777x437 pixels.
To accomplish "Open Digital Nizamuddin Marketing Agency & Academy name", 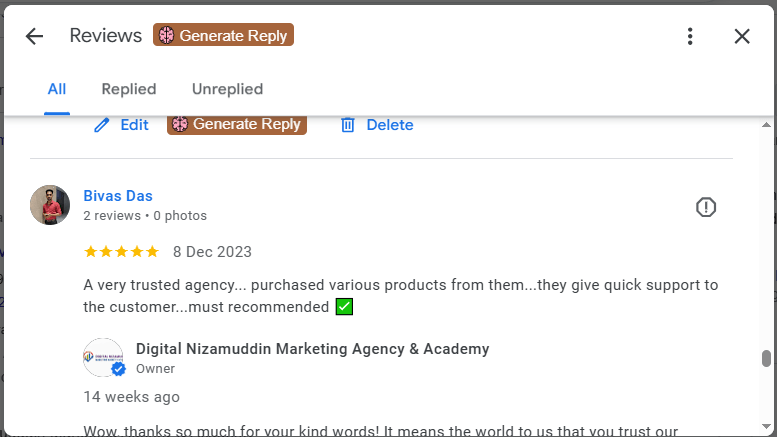I will pos(312,349).
